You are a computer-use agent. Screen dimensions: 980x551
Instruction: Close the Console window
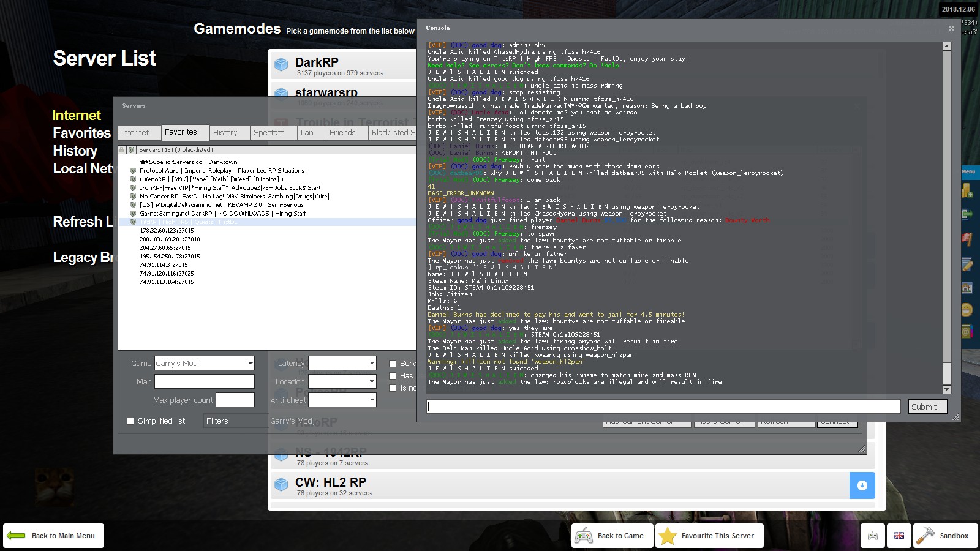[951, 28]
